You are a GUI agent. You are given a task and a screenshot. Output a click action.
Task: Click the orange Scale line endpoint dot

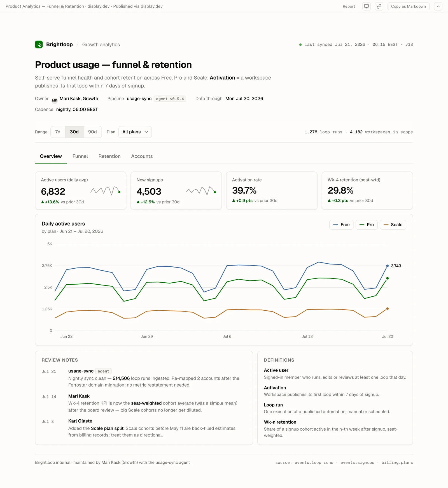tap(388, 309)
